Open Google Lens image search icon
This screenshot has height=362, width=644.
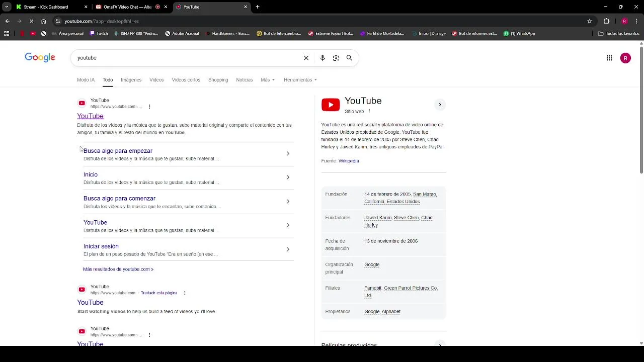click(x=336, y=58)
